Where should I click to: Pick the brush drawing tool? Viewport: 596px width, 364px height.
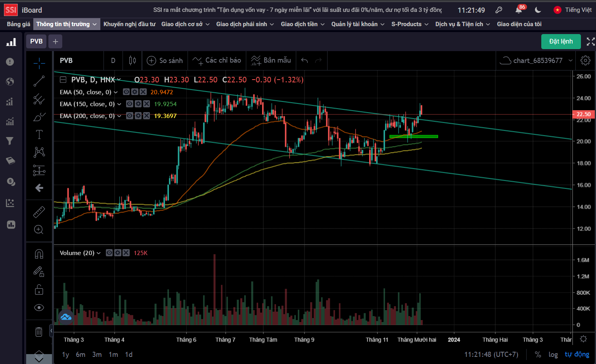pyautogui.click(x=39, y=117)
